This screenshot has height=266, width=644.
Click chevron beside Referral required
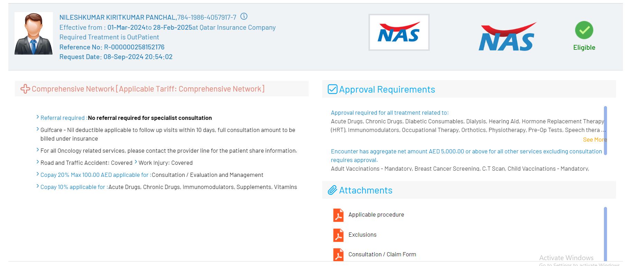click(38, 117)
